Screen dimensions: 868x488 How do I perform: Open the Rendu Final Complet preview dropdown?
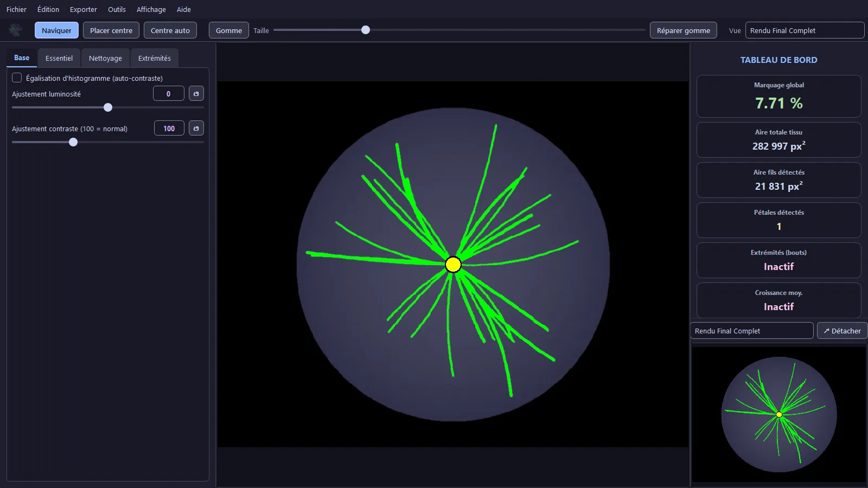pyautogui.click(x=752, y=331)
